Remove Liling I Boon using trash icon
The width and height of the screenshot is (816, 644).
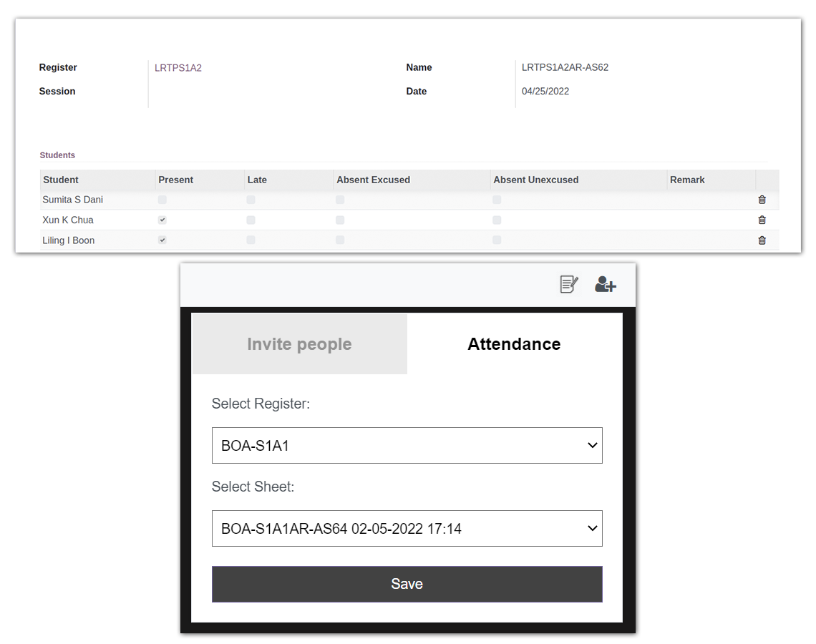click(x=762, y=240)
